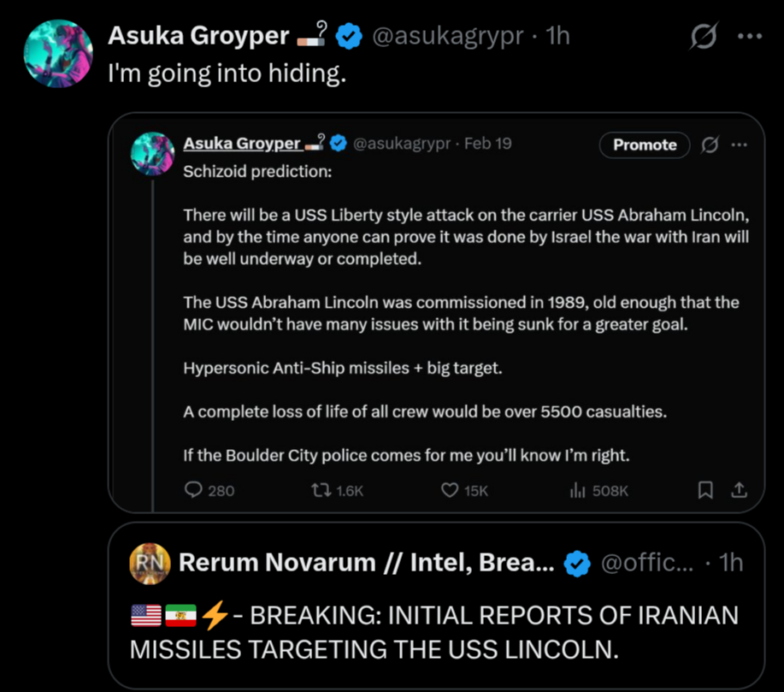Open the quoted post's small profile avatar

(153, 154)
